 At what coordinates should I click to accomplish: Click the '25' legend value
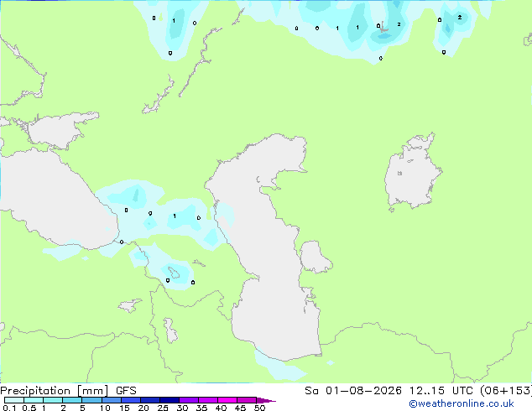(163, 408)
